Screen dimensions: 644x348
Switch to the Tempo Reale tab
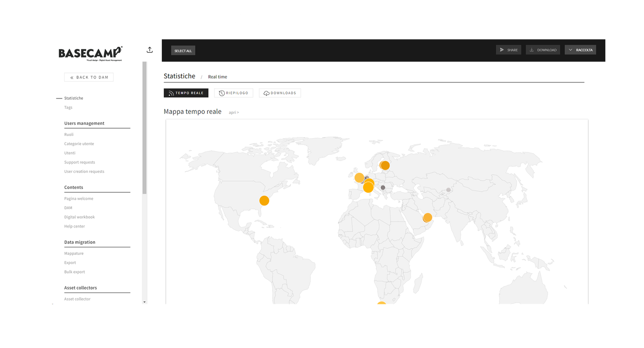[x=186, y=93]
